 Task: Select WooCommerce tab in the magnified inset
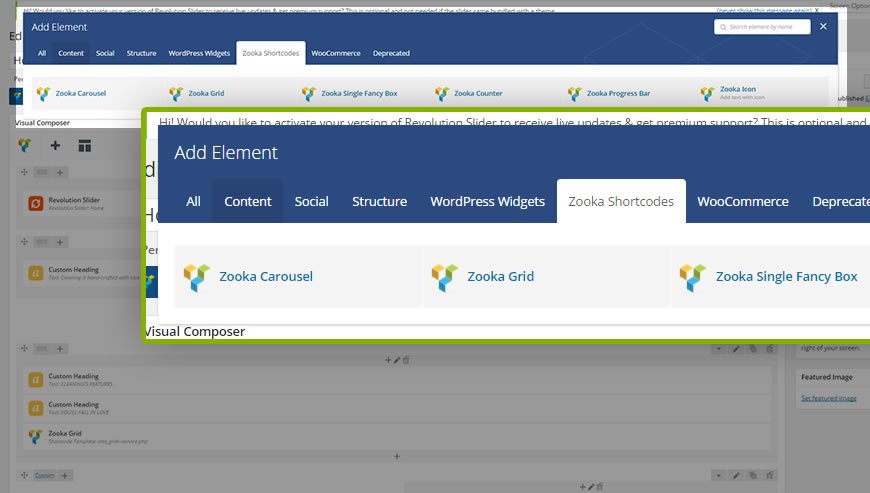click(x=743, y=201)
